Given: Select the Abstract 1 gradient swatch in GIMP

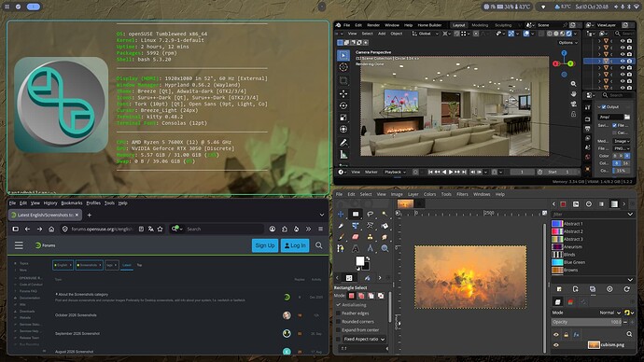Looking at the screenshot, I should point(557,224).
